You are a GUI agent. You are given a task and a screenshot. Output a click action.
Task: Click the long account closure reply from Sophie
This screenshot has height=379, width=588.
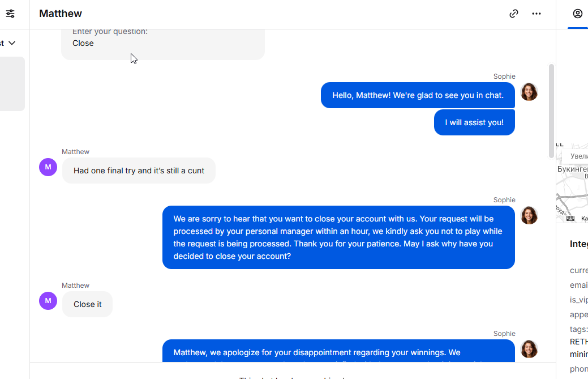(x=338, y=237)
